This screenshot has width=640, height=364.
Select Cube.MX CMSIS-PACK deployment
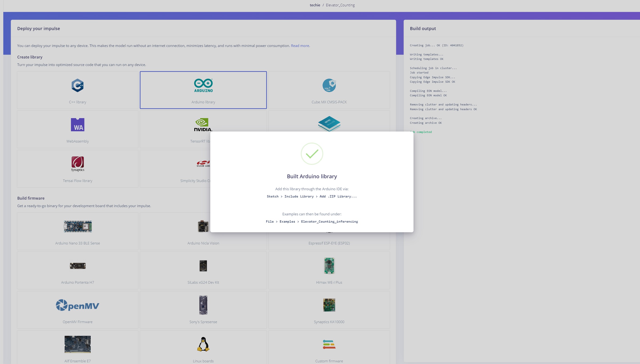coord(329,90)
